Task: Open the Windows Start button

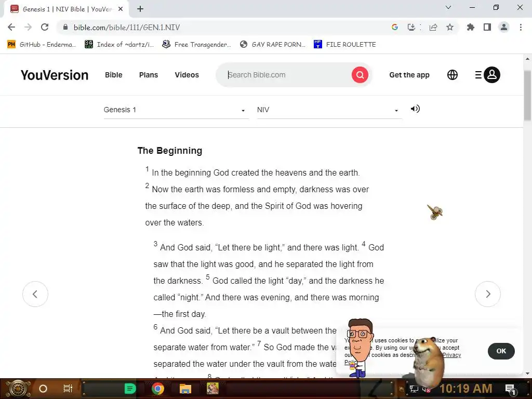Action: point(18,389)
